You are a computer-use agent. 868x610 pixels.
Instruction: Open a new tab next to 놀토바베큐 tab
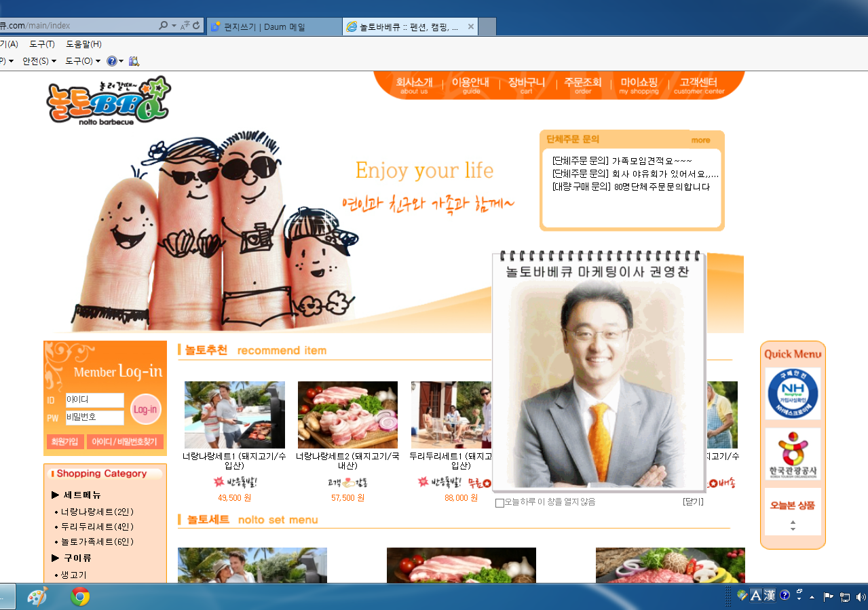(x=487, y=26)
